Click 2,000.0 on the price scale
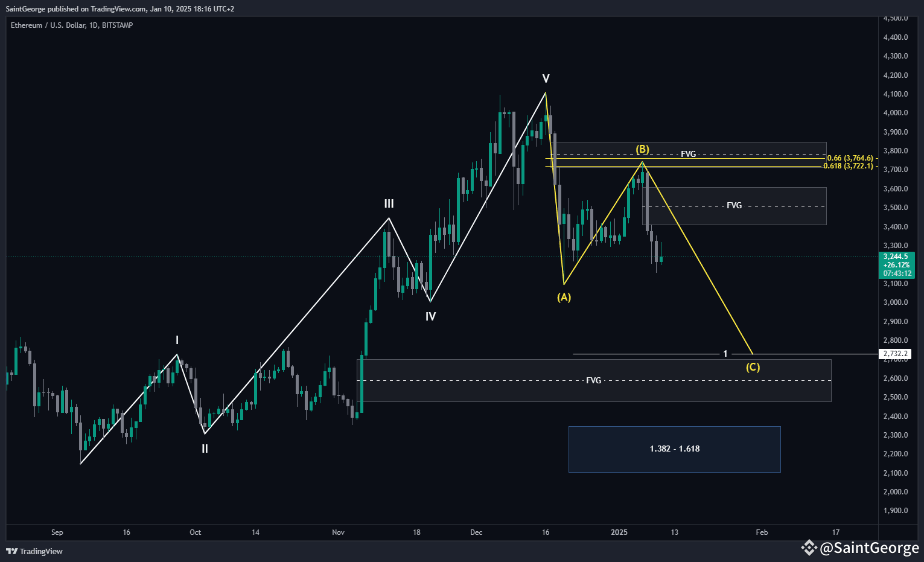Image resolution: width=924 pixels, height=562 pixels. click(896, 492)
